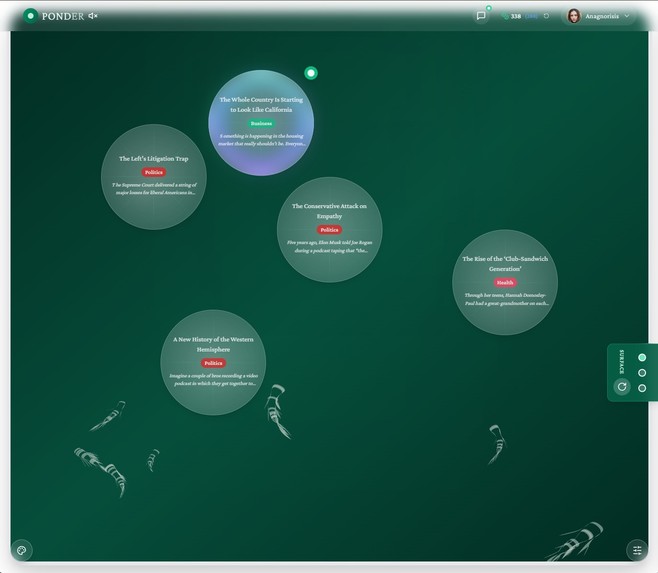Image resolution: width=658 pixels, height=573 pixels.
Task: Click the refresh icon beside the points
Action: click(x=546, y=16)
